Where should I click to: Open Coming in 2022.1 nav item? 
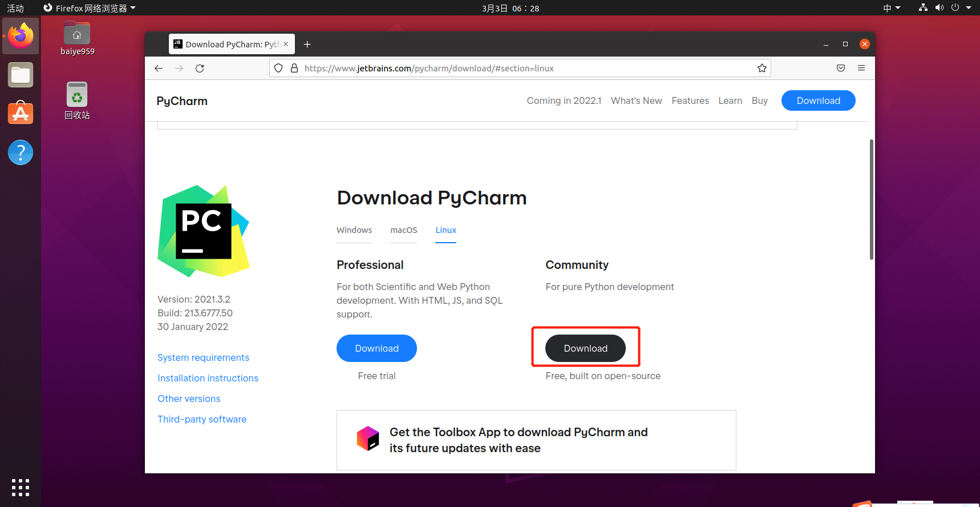pyautogui.click(x=564, y=100)
